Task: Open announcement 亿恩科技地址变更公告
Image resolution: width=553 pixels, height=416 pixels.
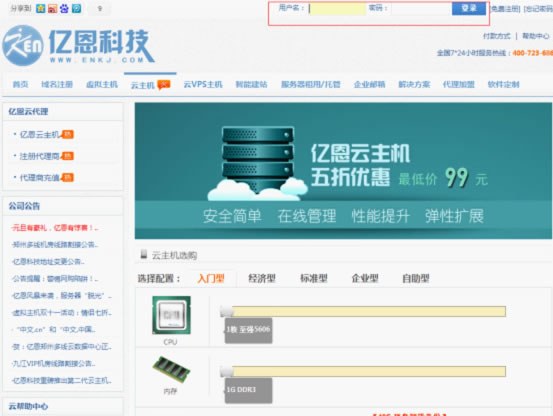Action: click(x=48, y=262)
